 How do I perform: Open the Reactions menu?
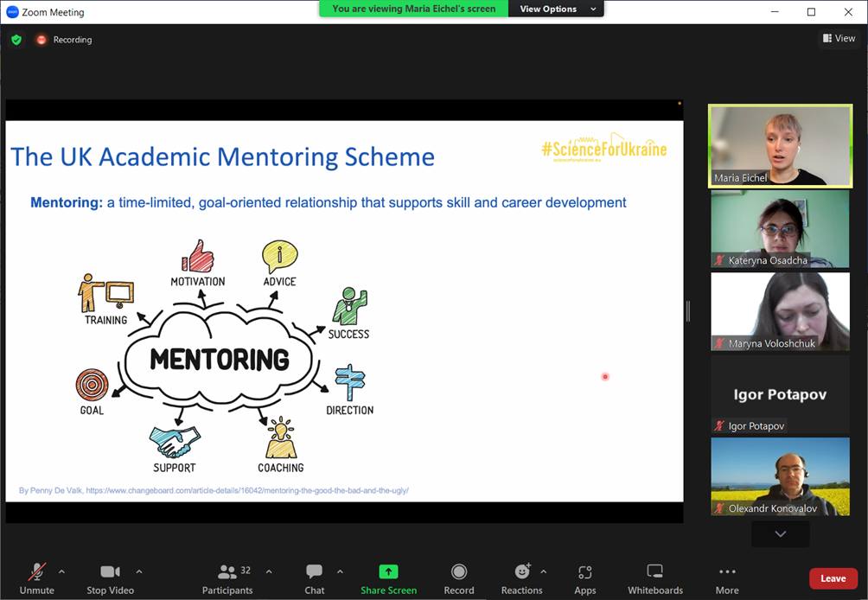point(521,578)
